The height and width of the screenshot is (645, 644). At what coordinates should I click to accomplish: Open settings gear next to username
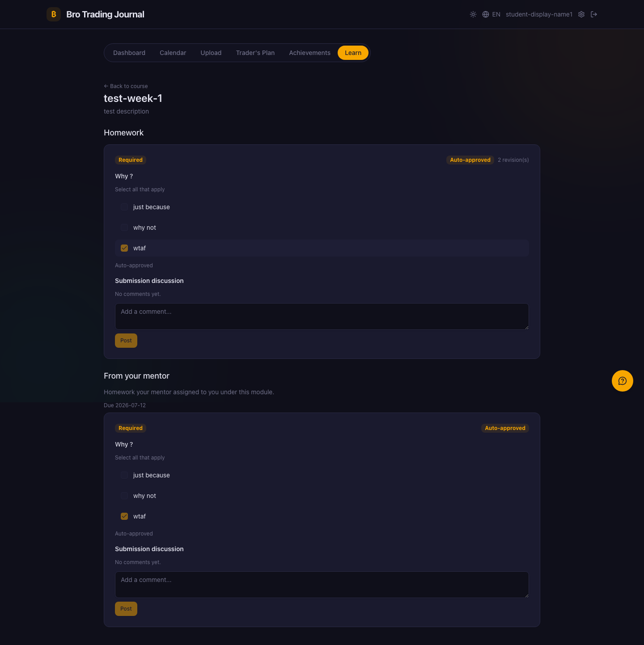click(x=581, y=14)
